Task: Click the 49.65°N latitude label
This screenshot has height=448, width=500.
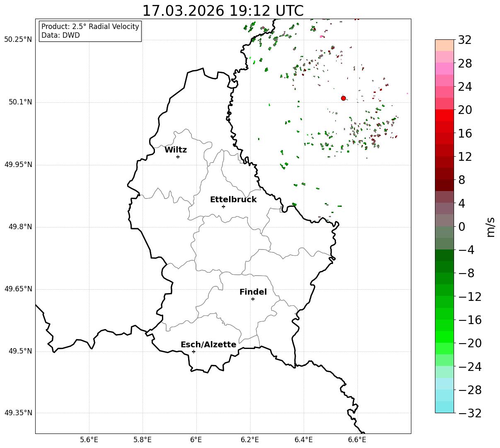Action: pyautogui.click(x=18, y=289)
